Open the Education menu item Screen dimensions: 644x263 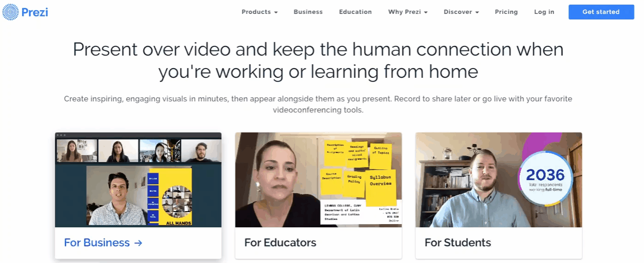click(x=355, y=12)
